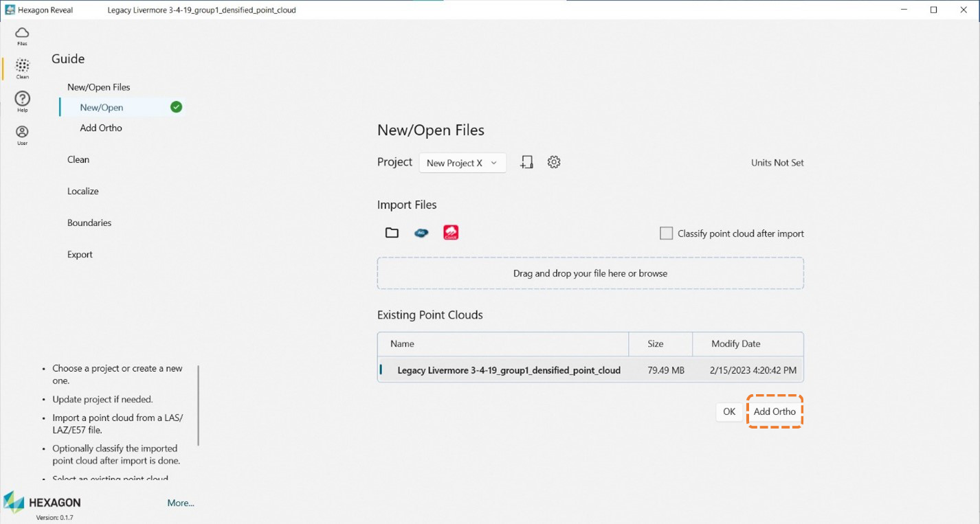Browse files with the folder import icon
Viewport: 980px width, 524px height.
(x=392, y=233)
